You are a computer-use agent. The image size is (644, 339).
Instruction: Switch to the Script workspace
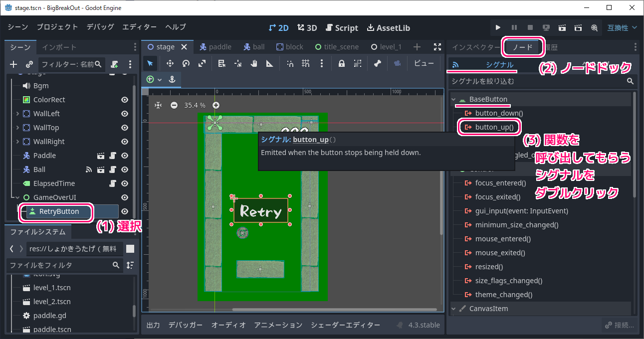(342, 28)
